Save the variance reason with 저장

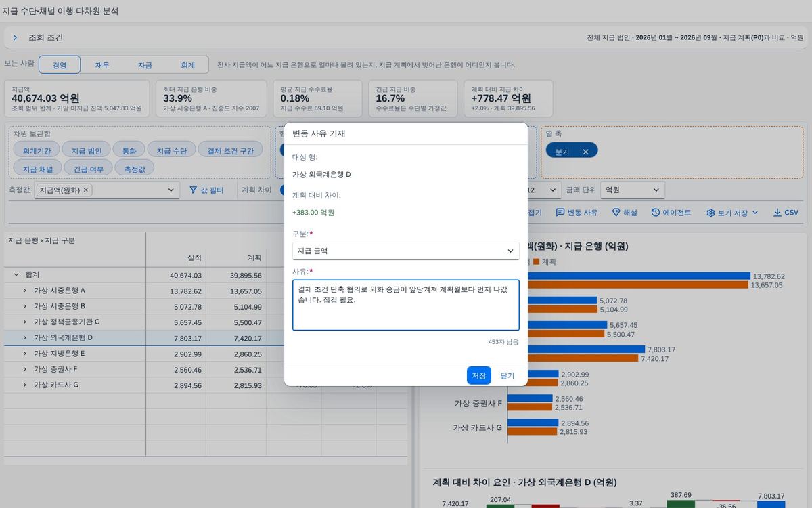(479, 375)
